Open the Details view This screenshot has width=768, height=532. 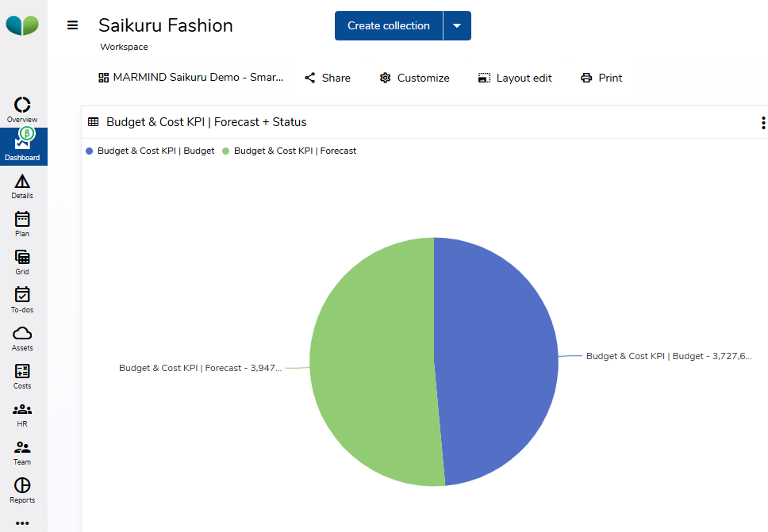[x=22, y=186]
